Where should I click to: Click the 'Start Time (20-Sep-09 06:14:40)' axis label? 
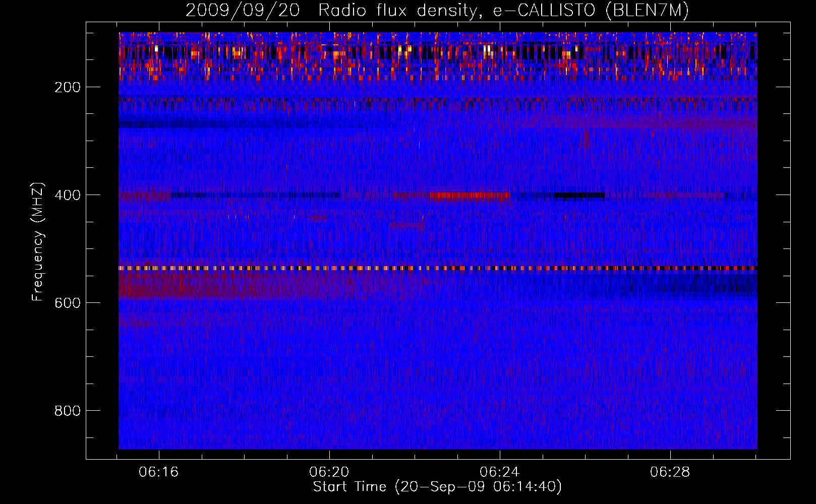437,487
